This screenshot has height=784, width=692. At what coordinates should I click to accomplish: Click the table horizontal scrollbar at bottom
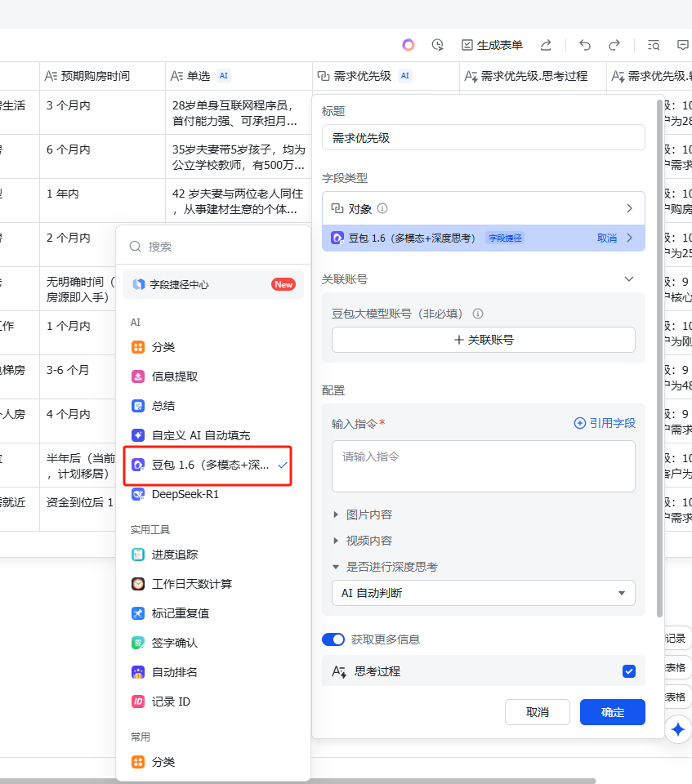coord(297,781)
